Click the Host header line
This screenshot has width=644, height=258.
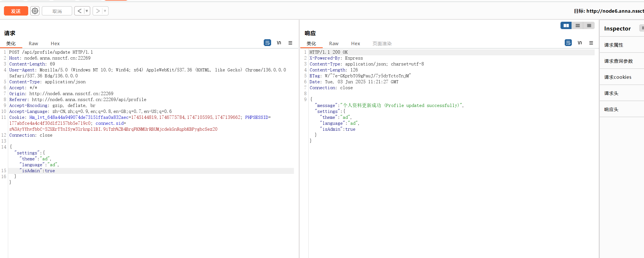(50, 58)
